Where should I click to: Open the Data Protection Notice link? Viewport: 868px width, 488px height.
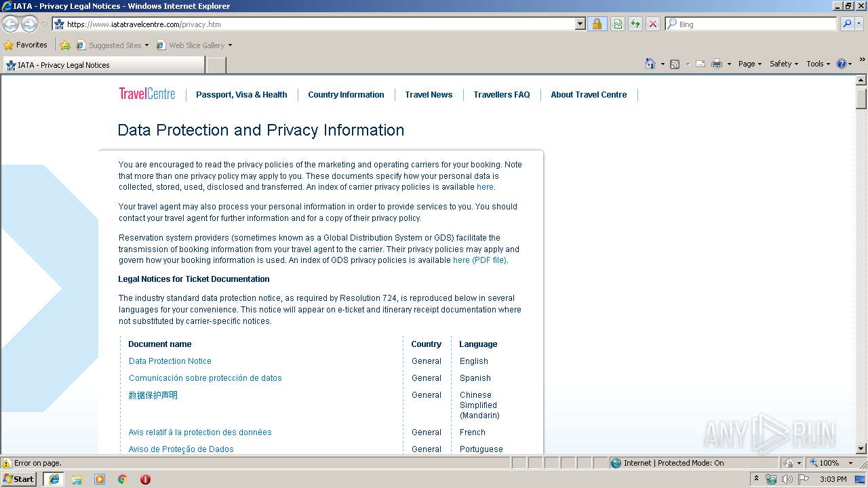(170, 361)
